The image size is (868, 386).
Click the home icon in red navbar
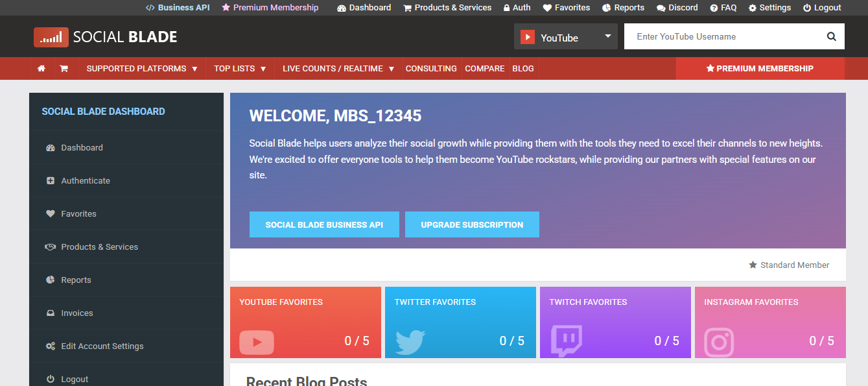(x=41, y=68)
